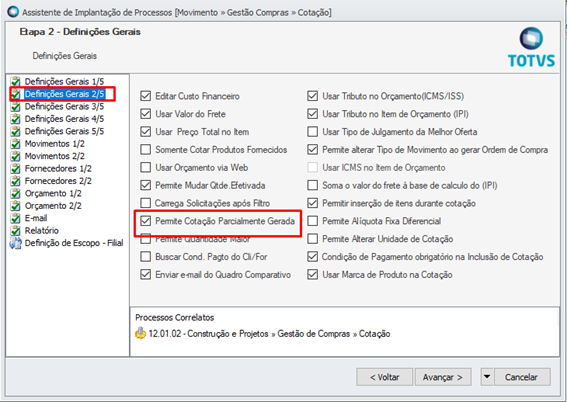
Task: Click the icon beside E-mail step
Action: [15, 218]
